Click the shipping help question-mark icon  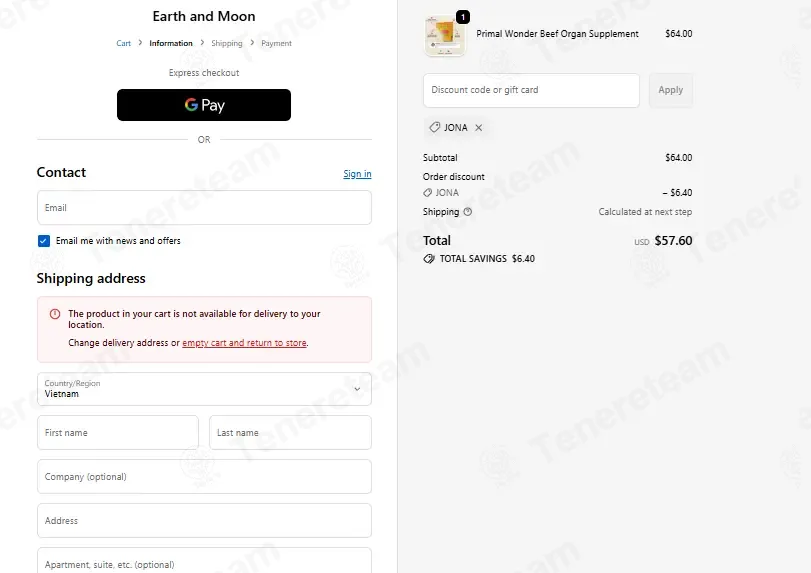(x=468, y=212)
